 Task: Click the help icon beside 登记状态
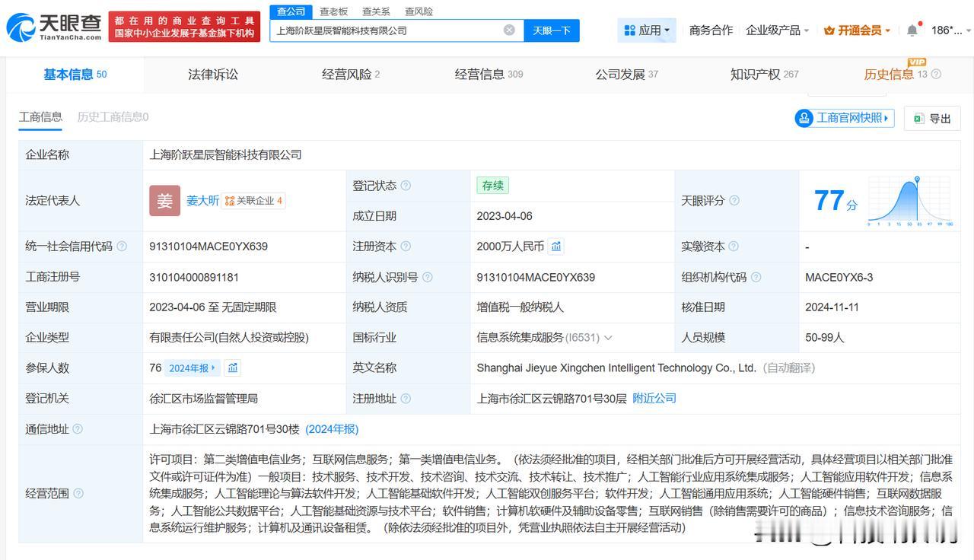click(406, 186)
